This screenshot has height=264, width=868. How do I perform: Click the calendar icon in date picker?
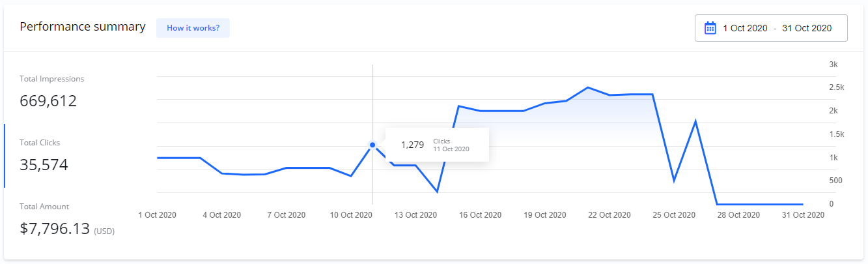tap(710, 28)
